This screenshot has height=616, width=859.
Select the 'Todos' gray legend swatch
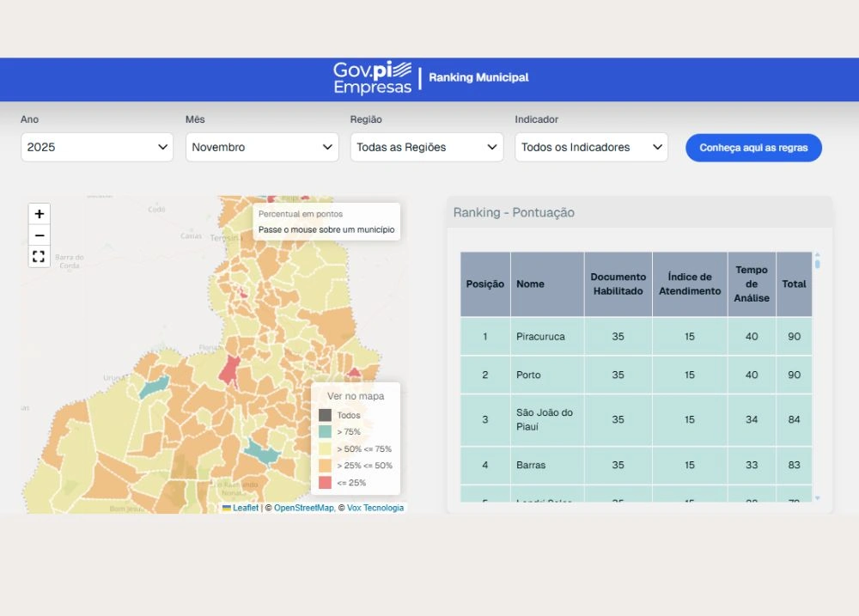click(x=325, y=415)
